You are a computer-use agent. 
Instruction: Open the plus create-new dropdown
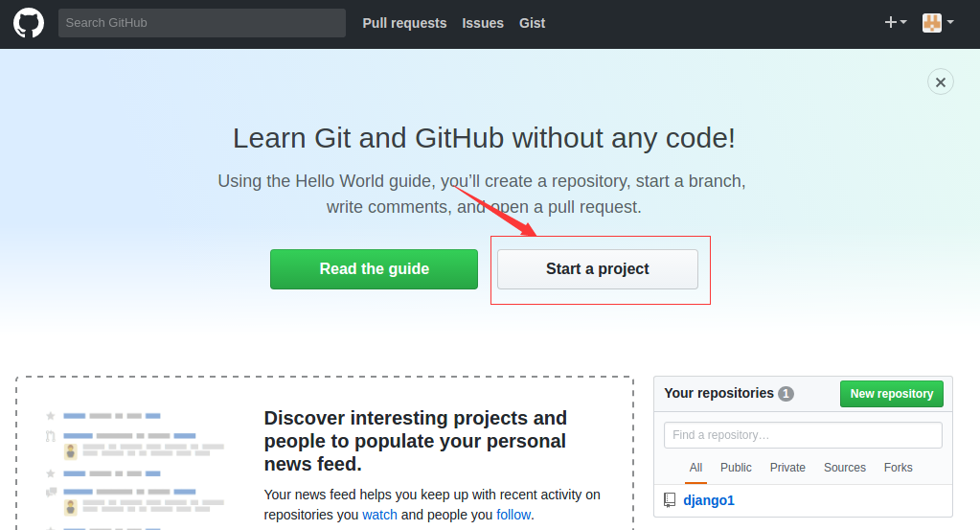895,23
